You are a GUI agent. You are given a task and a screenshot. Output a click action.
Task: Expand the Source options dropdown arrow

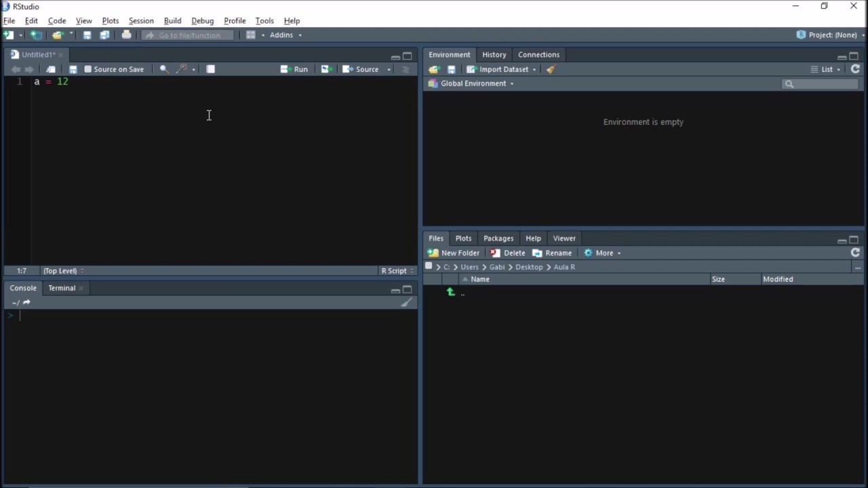389,70
